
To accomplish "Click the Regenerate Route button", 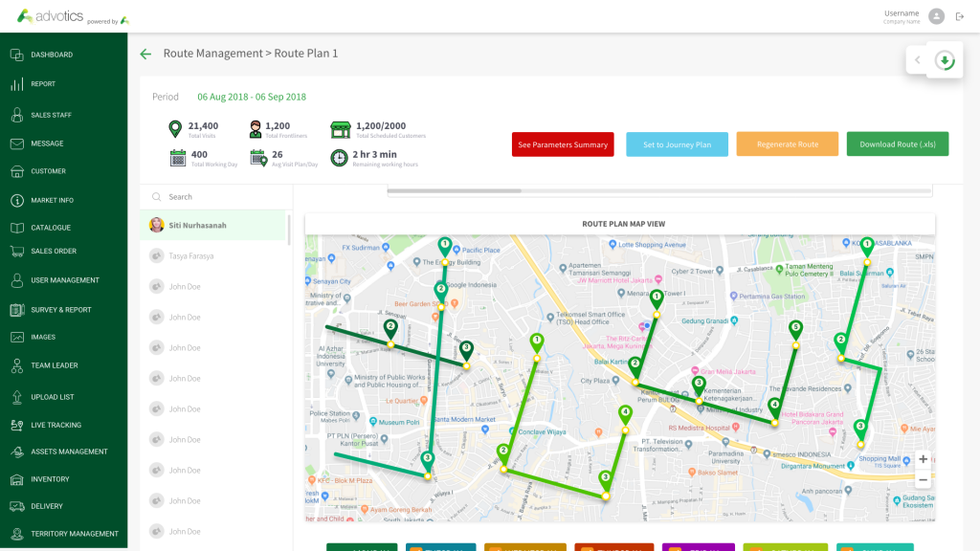I will (x=787, y=143).
